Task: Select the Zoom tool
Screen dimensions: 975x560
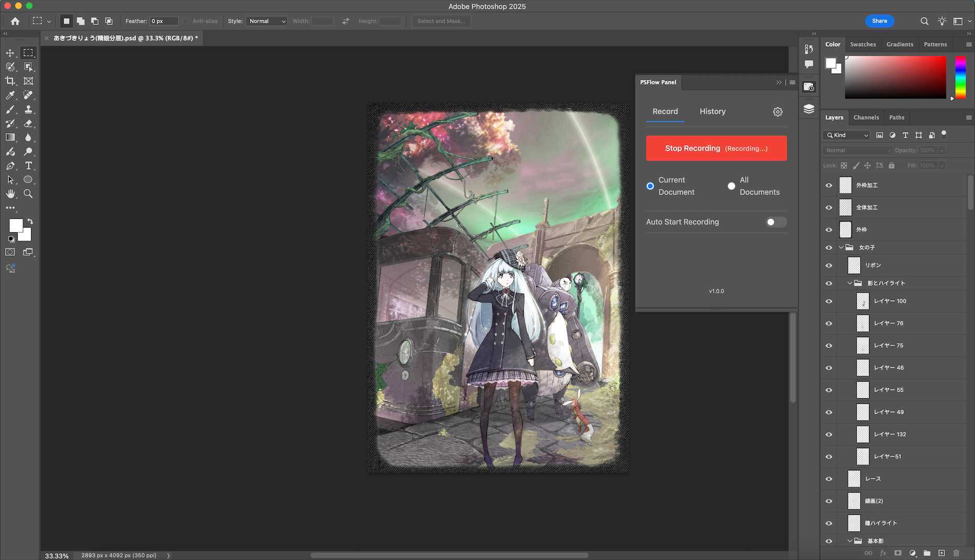Action: (x=29, y=194)
